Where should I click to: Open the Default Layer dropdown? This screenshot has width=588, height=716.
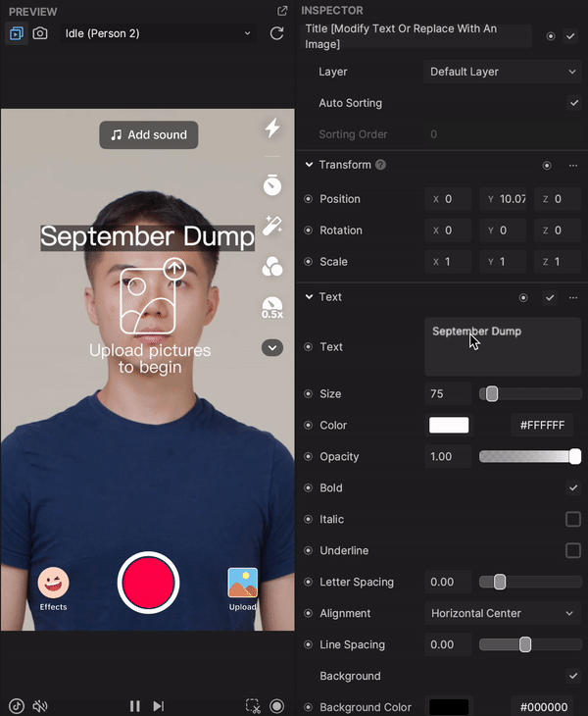pyautogui.click(x=503, y=72)
